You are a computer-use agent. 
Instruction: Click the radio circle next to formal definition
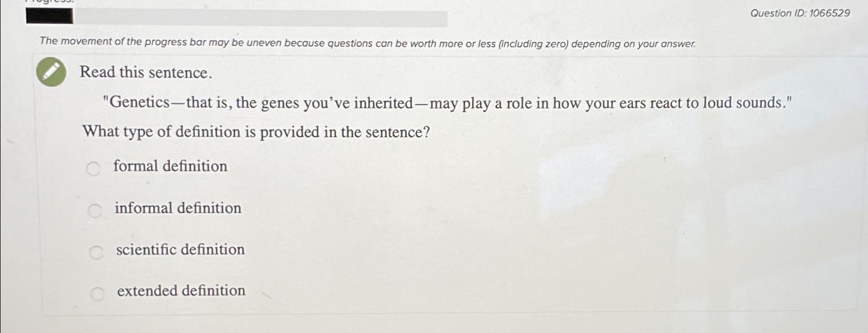tap(94, 168)
